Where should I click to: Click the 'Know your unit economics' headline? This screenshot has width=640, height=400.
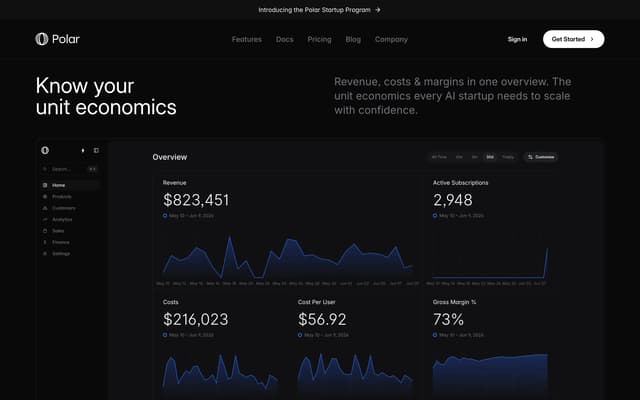tap(106, 97)
